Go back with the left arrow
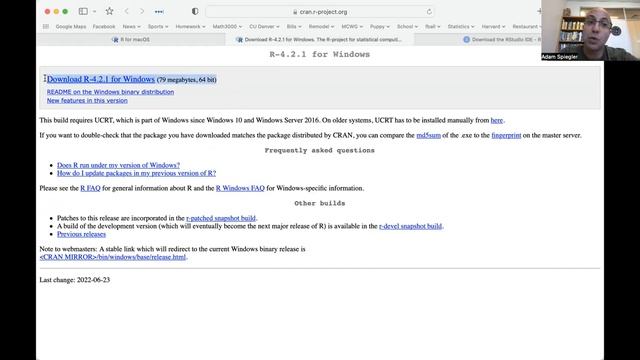 click(127, 11)
